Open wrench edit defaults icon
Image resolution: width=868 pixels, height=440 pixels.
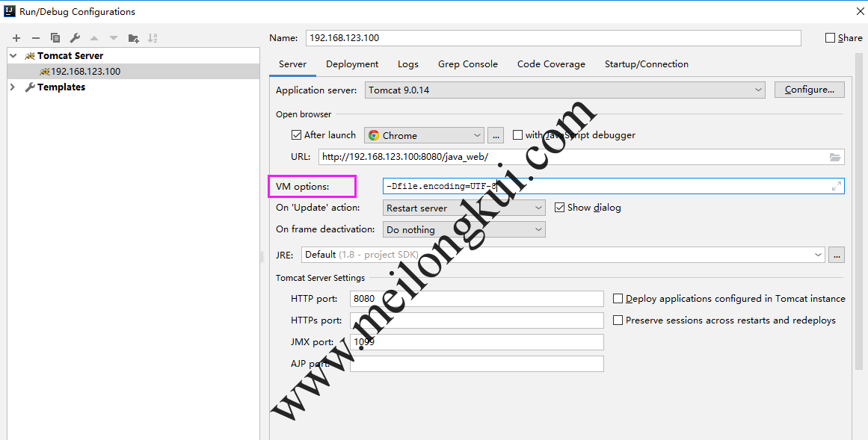(x=75, y=38)
